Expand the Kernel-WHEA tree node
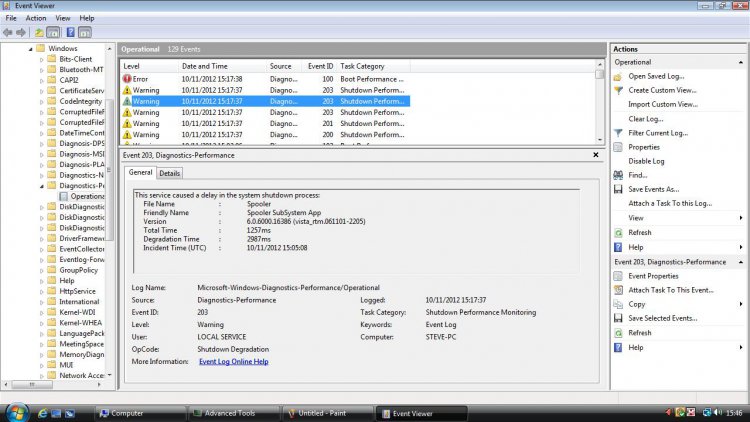Viewport: 750px width, 422px height. (x=42, y=323)
